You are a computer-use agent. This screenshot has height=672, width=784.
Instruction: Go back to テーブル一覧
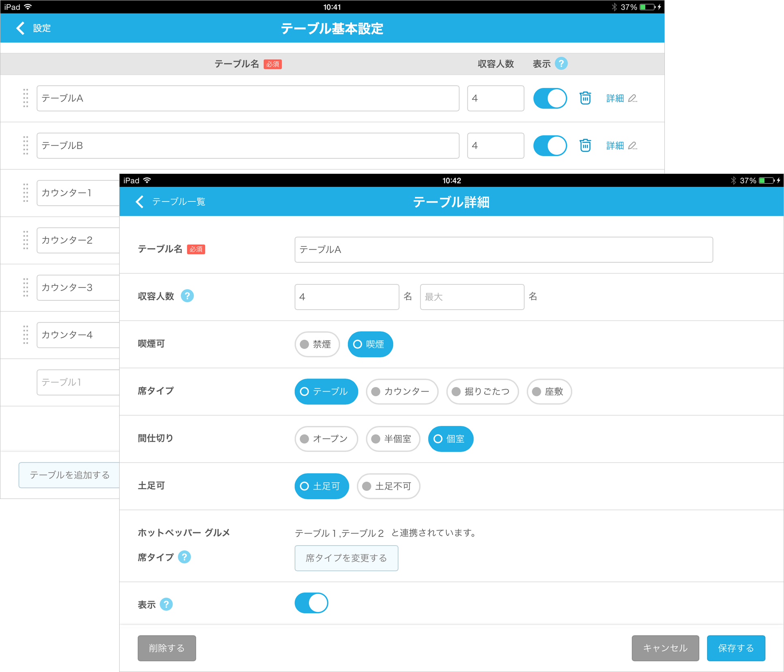click(171, 202)
